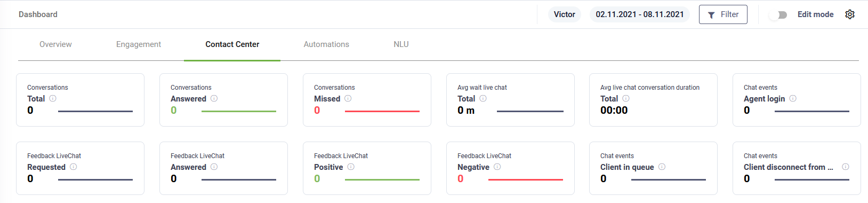Image resolution: width=868 pixels, height=203 pixels.
Task: Click the Dashboard title link
Action: point(38,14)
